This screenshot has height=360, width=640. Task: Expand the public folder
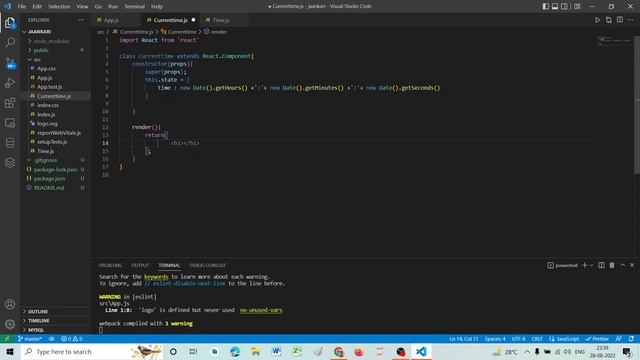click(x=41, y=50)
